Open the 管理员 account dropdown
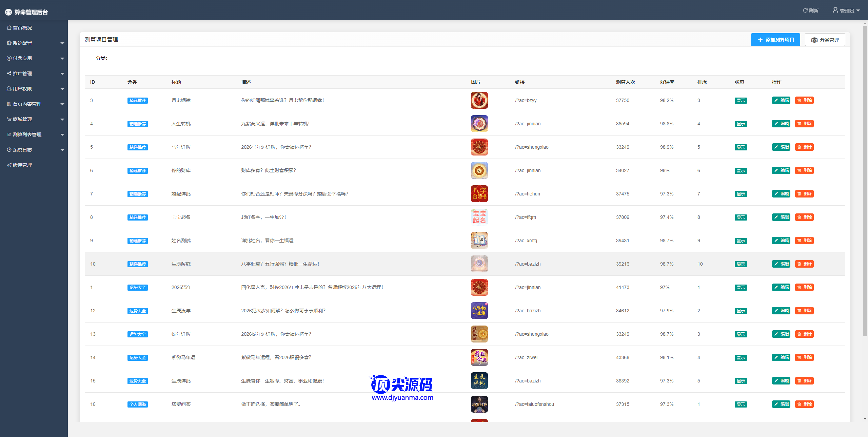Screen dimensions: 868x437 tap(847, 11)
